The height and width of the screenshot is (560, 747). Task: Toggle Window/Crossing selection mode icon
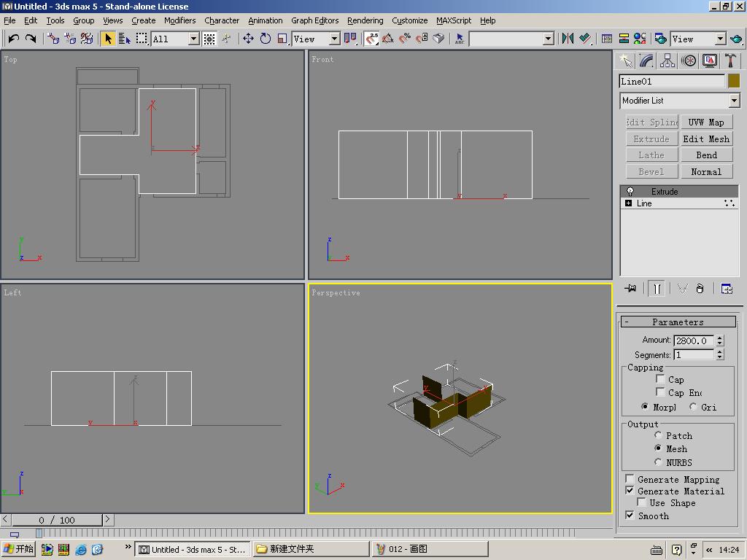click(209, 39)
